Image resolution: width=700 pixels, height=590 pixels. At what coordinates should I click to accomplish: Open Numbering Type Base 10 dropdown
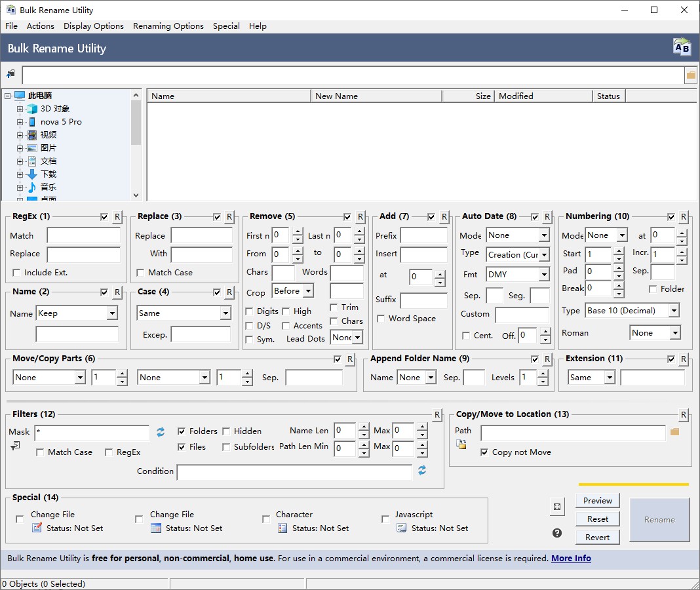point(674,311)
